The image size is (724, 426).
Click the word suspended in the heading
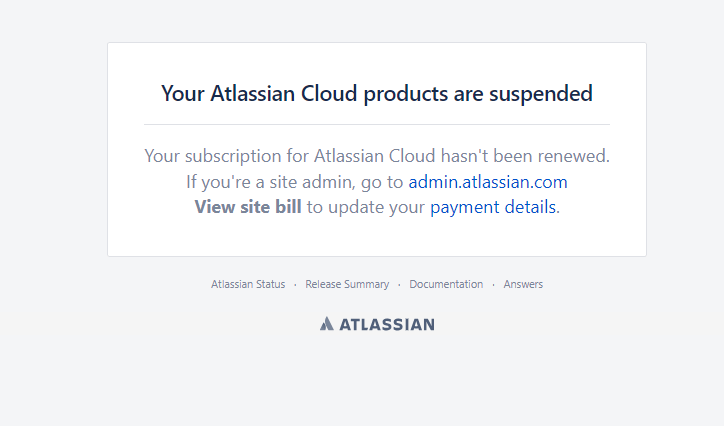(x=541, y=94)
